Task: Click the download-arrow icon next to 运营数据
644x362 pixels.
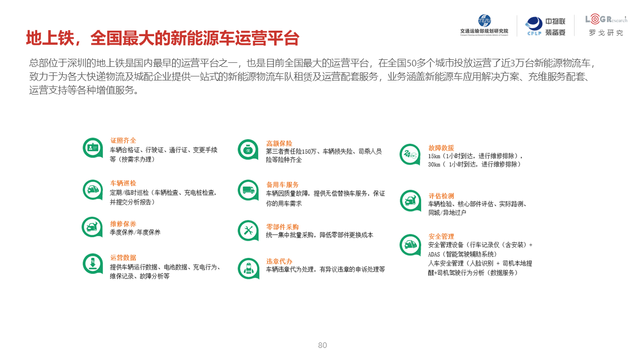Action: (x=93, y=264)
